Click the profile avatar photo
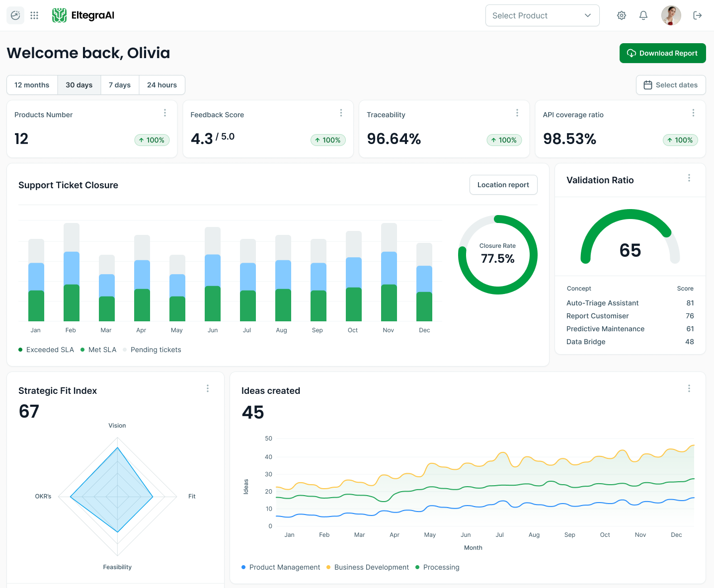The width and height of the screenshot is (714, 588). pyautogui.click(x=671, y=15)
